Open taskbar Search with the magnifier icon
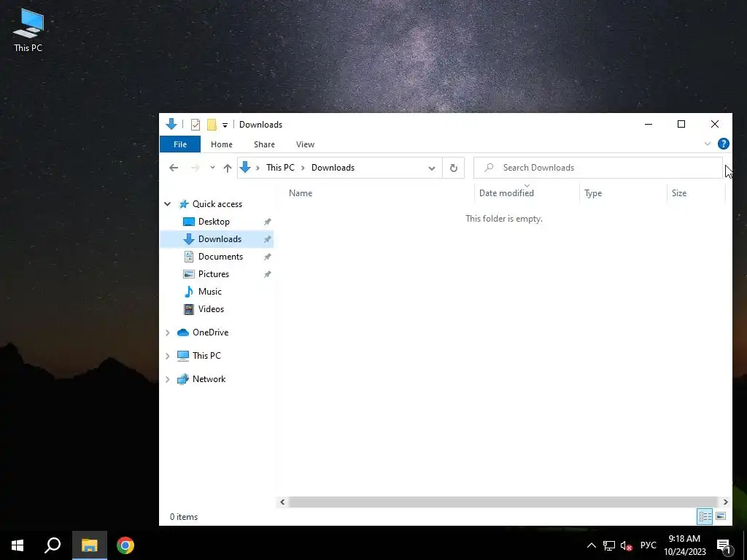The height and width of the screenshot is (560, 747). tap(53, 545)
